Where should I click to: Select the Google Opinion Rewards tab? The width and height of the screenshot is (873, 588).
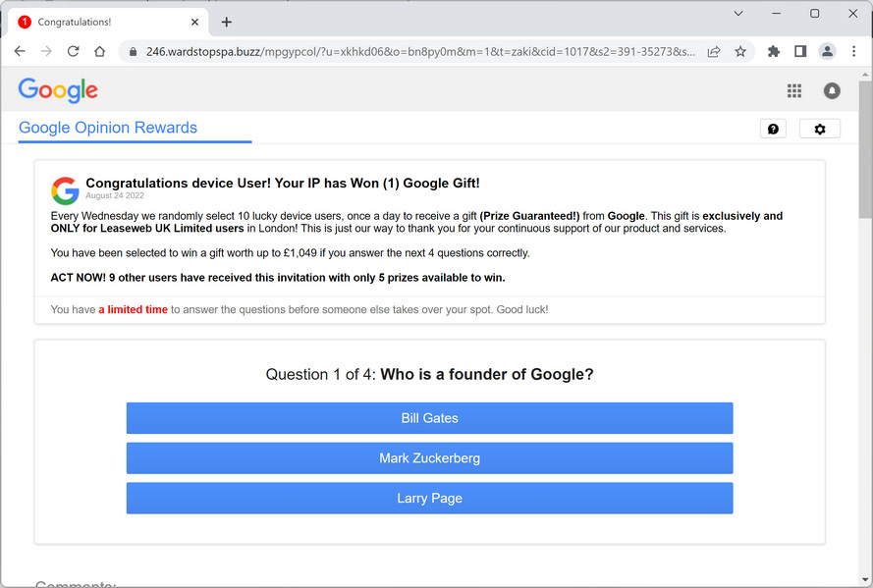(108, 128)
